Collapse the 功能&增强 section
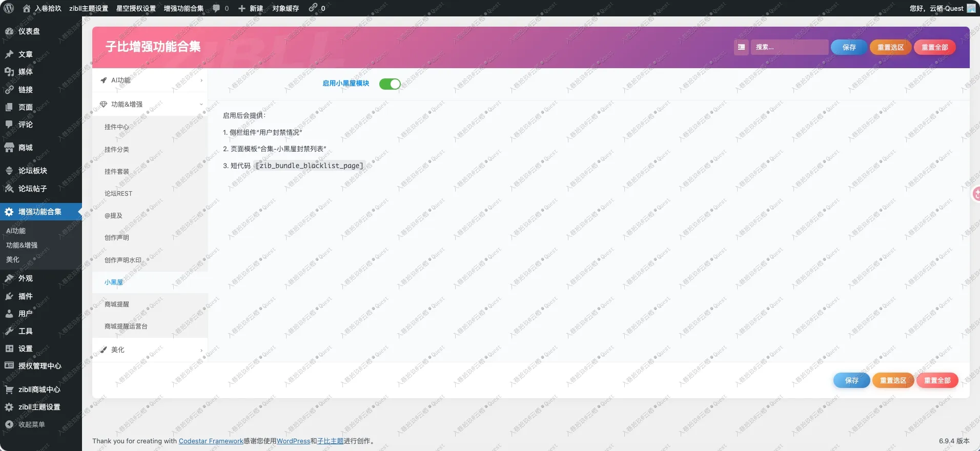Viewport: 980px width, 451px height. click(x=150, y=104)
